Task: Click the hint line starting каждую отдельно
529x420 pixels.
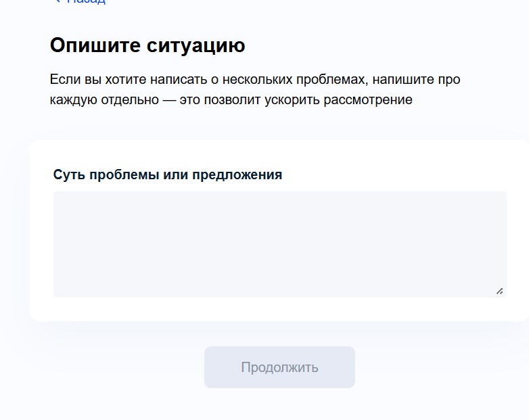Action: point(231,100)
